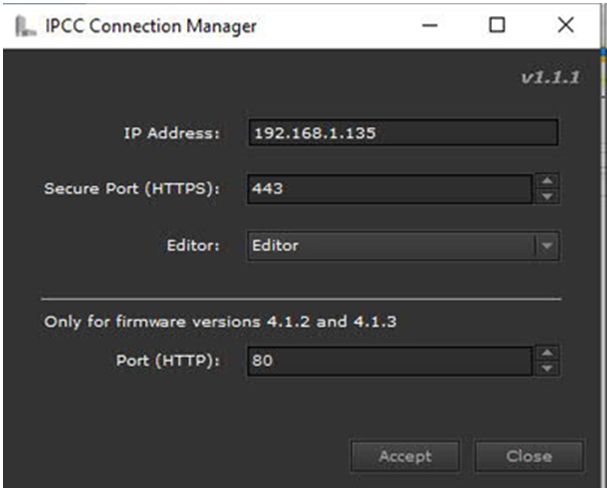Click the IPCC app icon in title bar
This screenshot has width=607, height=488.
[x=25, y=26]
